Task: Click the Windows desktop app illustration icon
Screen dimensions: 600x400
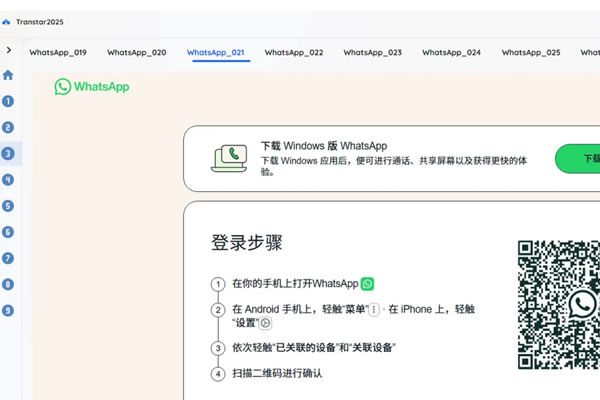Action: 229,158
